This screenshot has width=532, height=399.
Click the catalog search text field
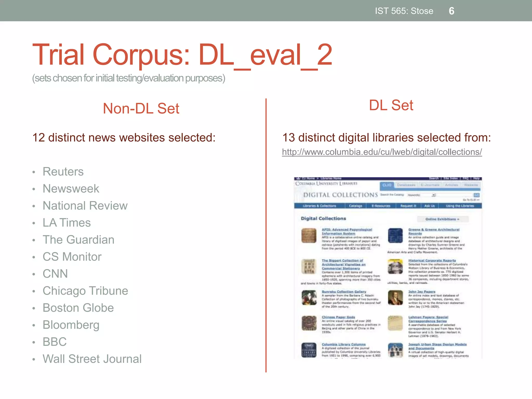click(x=454, y=195)
